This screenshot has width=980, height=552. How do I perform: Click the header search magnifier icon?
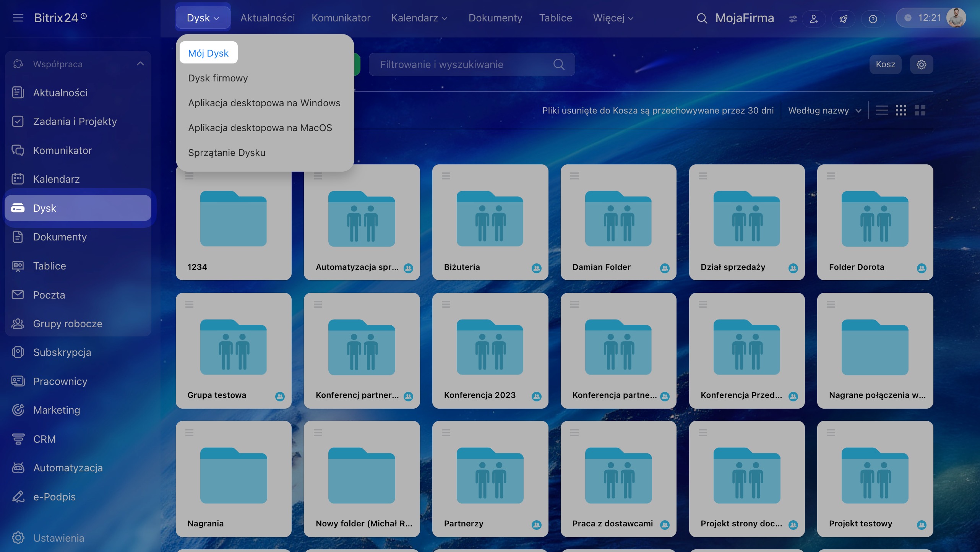point(701,18)
